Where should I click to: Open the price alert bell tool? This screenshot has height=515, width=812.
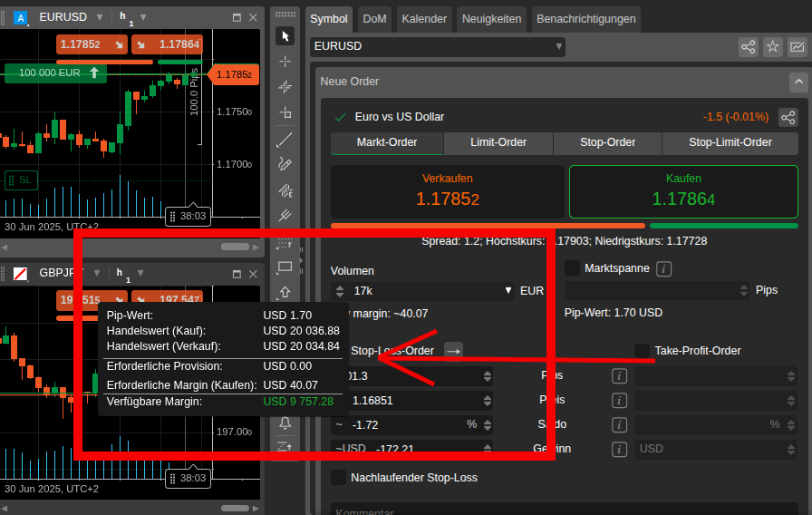[285, 423]
